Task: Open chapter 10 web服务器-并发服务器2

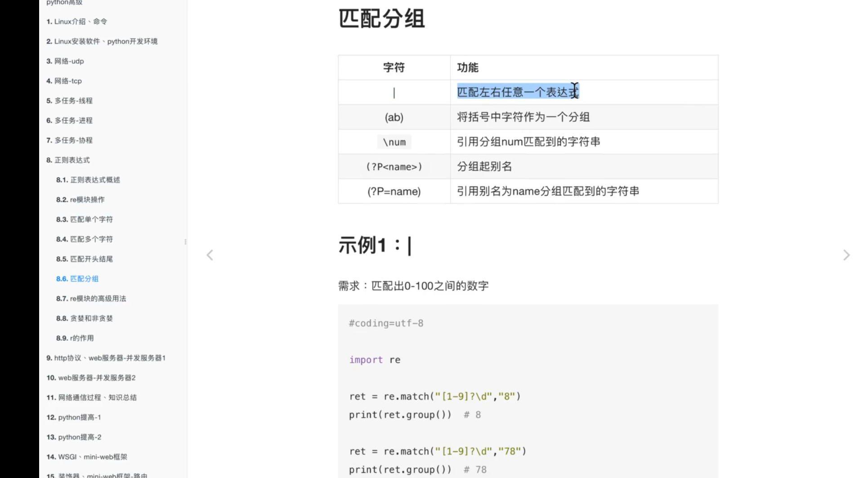Action: coord(91,378)
